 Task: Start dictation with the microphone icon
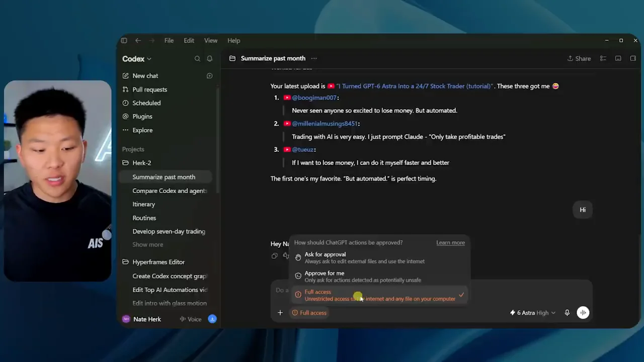(x=567, y=313)
